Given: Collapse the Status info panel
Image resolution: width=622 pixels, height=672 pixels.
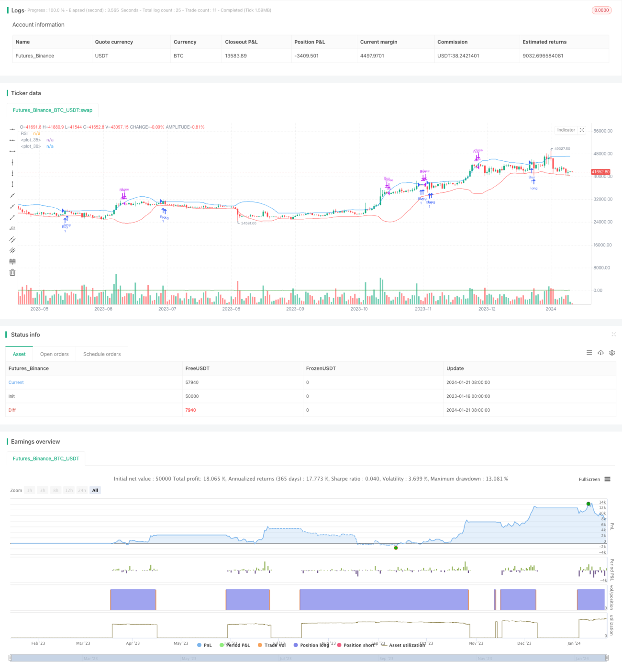Looking at the screenshot, I should tap(613, 335).
